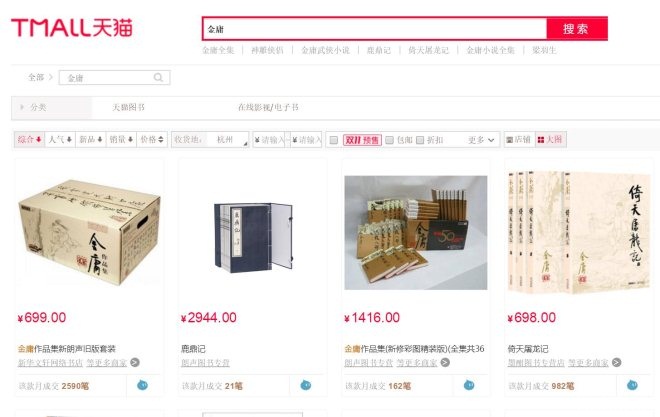Open chat icon for the ¥699.00 product
This screenshot has width=660, height=417.
pos(142,385)
